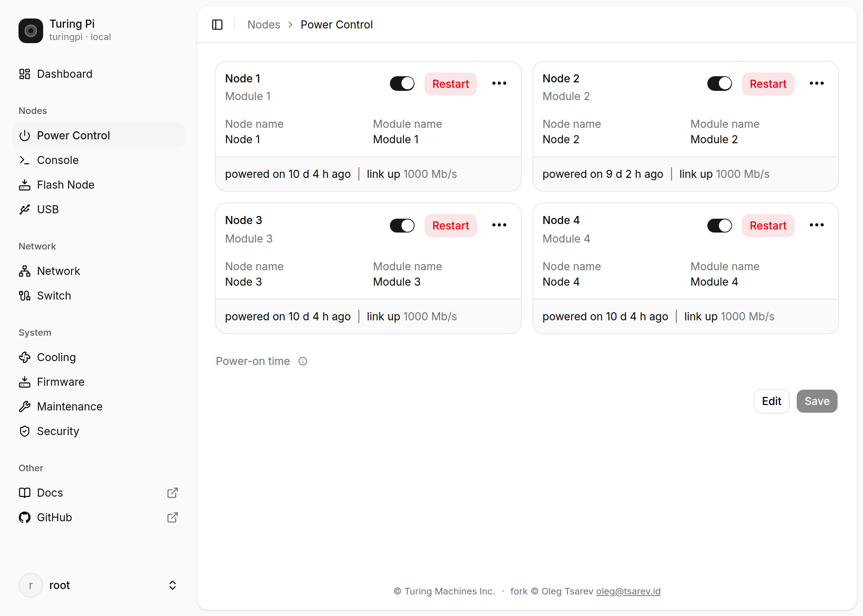Click the Flash Node download icon
The image size is (863, 616).
coord(25,185)
